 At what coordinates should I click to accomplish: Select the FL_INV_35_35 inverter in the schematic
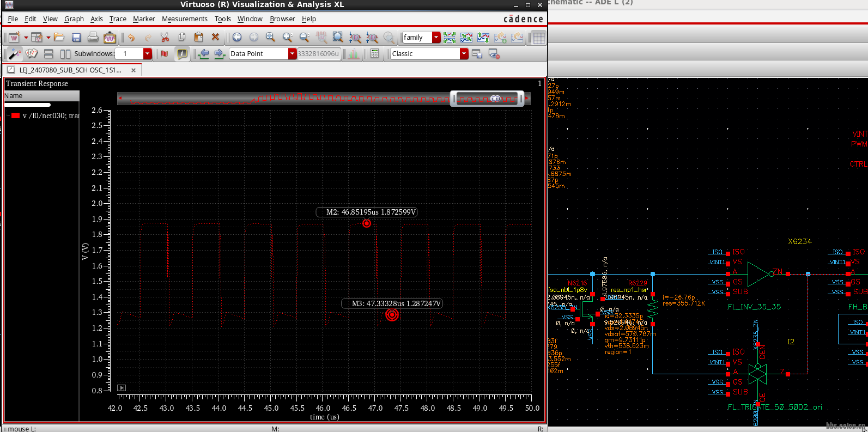761,274
